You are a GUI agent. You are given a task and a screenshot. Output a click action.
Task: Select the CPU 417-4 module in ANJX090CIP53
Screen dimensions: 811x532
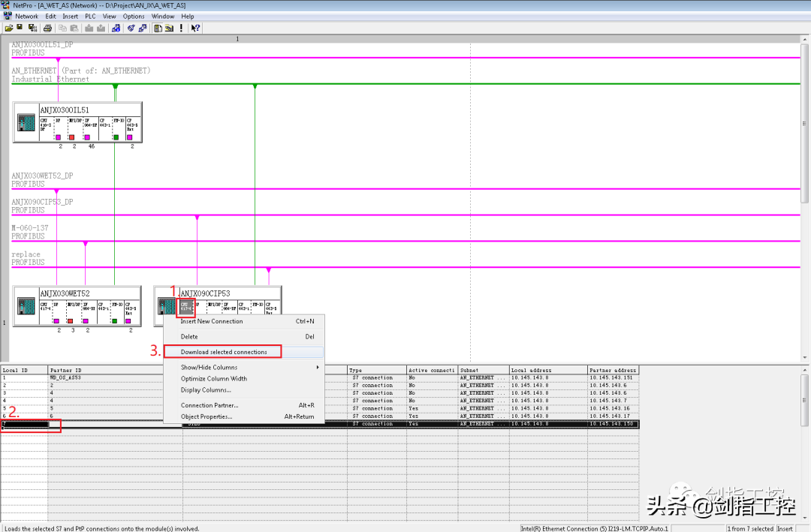[x=185, y=307]
